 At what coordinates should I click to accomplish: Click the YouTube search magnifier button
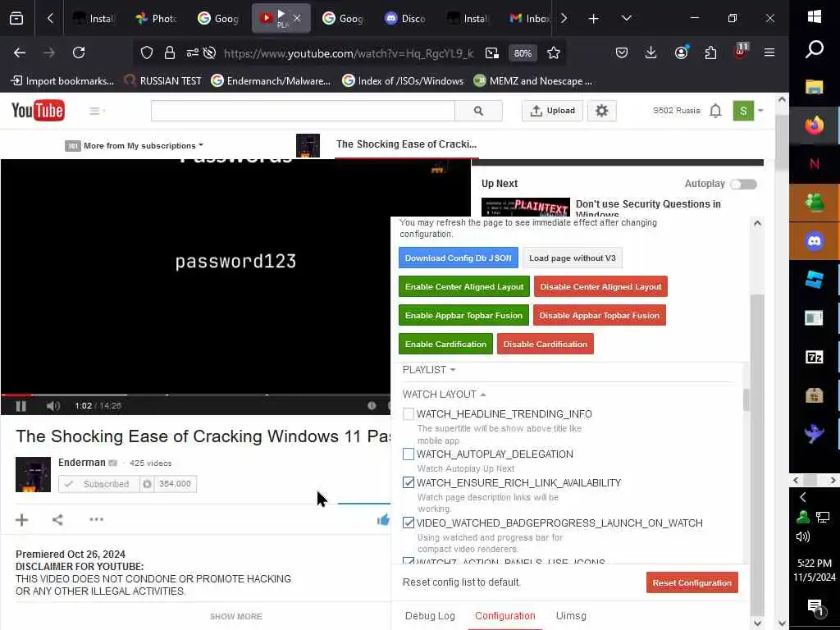478,111
